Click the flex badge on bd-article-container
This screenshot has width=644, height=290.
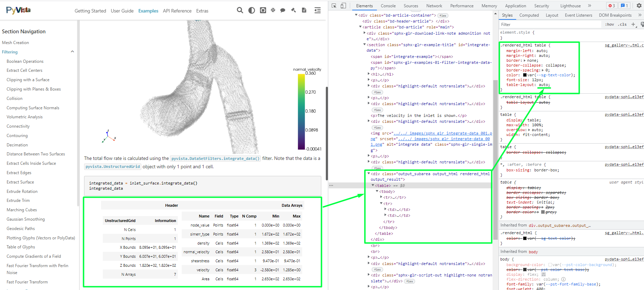[x=443, y=16]
